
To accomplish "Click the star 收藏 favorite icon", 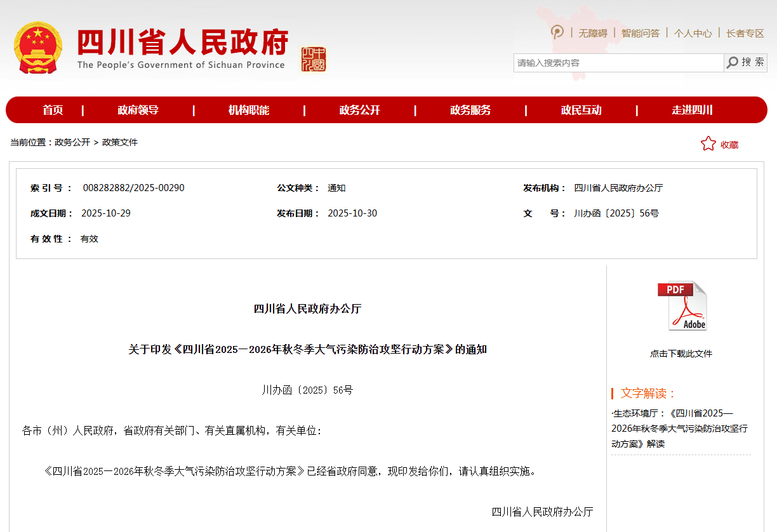I will point(708,144).
